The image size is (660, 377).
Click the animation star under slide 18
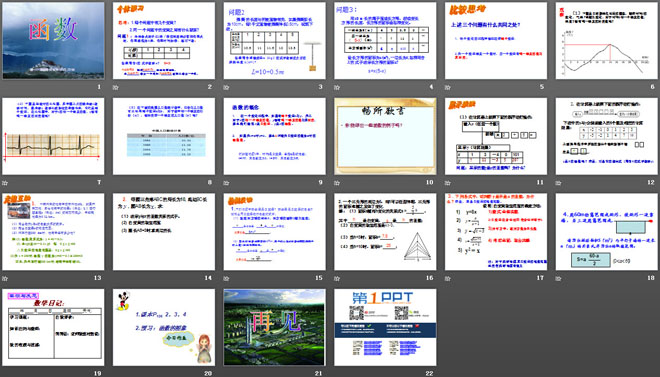click(x=558, y=279)
